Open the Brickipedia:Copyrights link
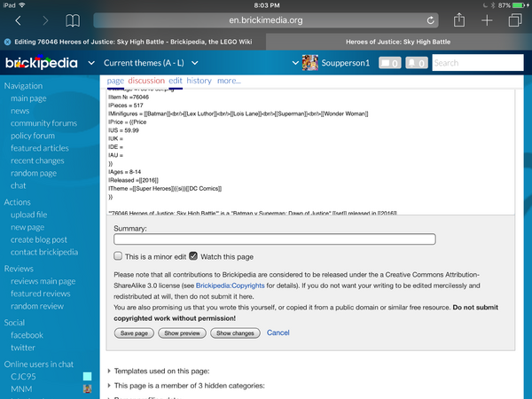The image size is (532, 399). click(230, 286)
